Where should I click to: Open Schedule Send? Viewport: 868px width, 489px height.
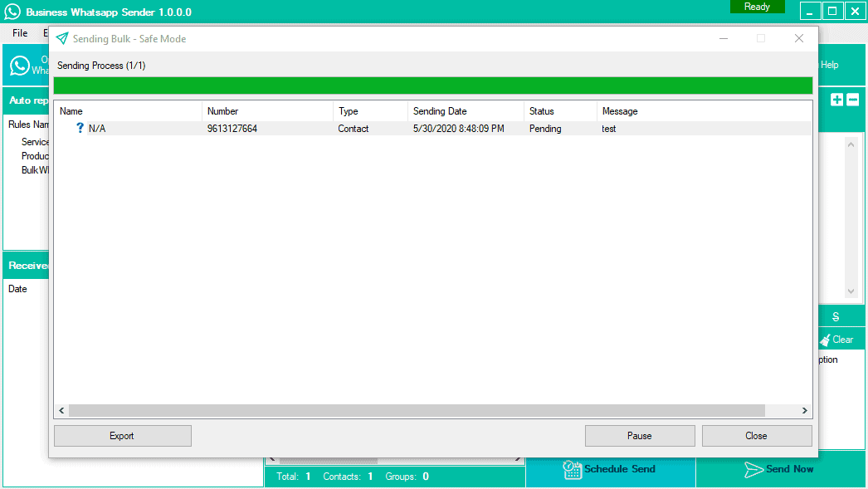(610, 469)
